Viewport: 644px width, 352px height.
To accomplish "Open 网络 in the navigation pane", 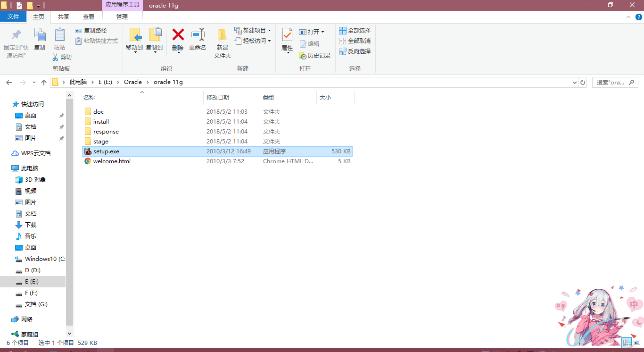I will click(22, 319).
